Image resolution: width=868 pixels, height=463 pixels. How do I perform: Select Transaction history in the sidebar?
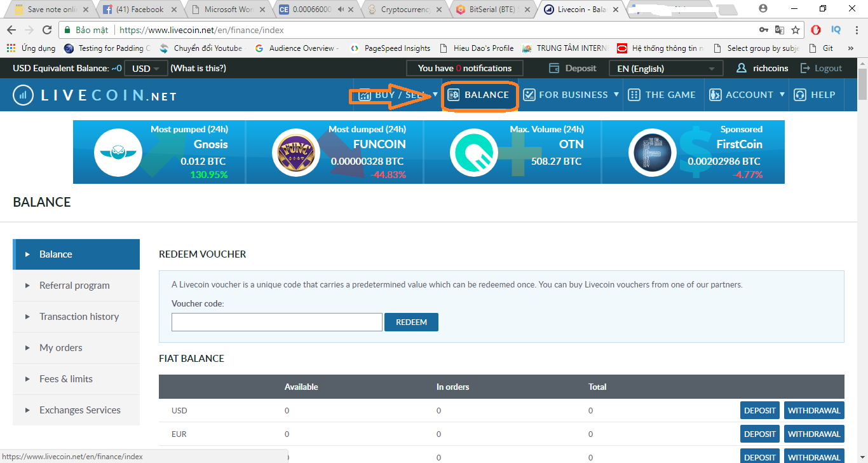(79, 317)
